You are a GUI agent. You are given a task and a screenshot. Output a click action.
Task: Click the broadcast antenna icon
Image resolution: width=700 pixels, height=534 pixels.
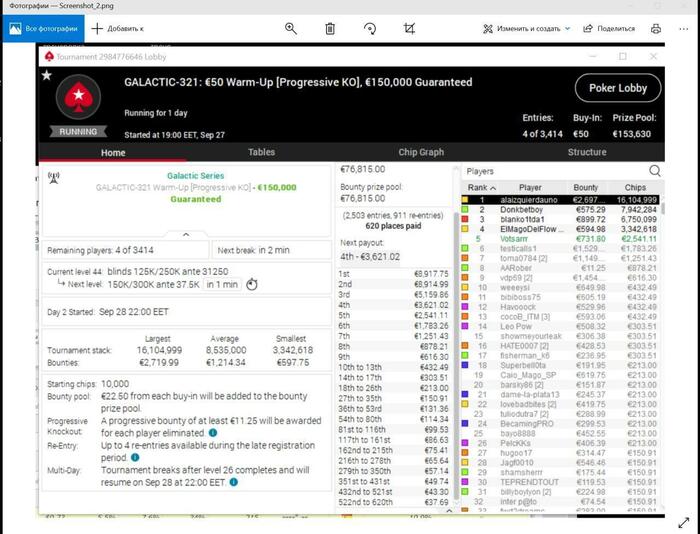(x=54, y=178)
